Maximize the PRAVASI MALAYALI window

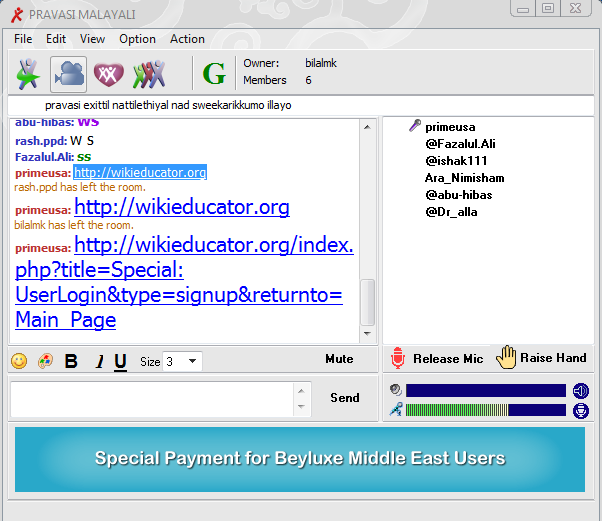click(x=548, y=8)
